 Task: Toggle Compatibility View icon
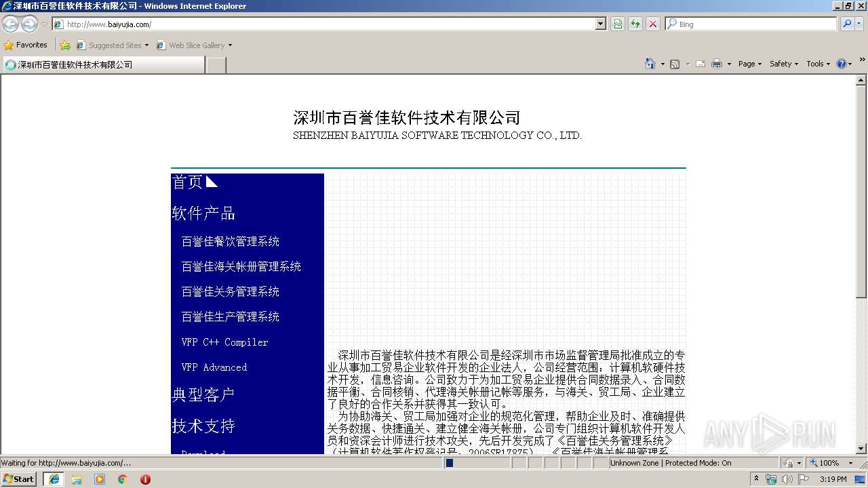(618, 24)
